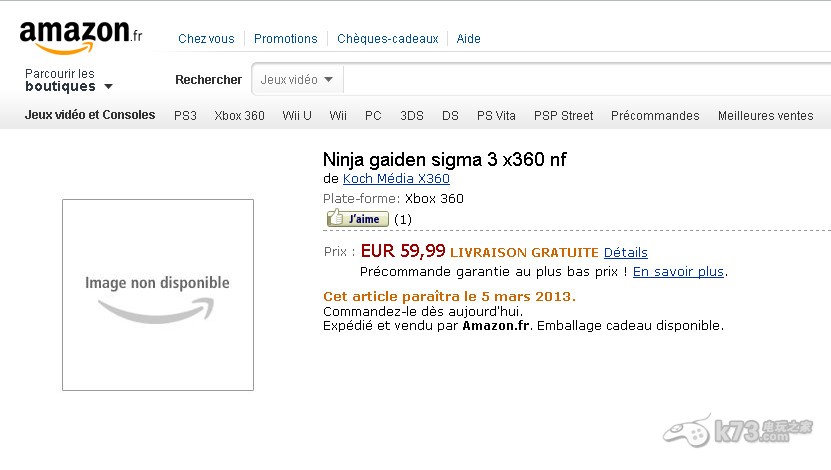The image size is (831, 470).
Task: Go to the PS Vita tab
Action: (x=496, y=116)
